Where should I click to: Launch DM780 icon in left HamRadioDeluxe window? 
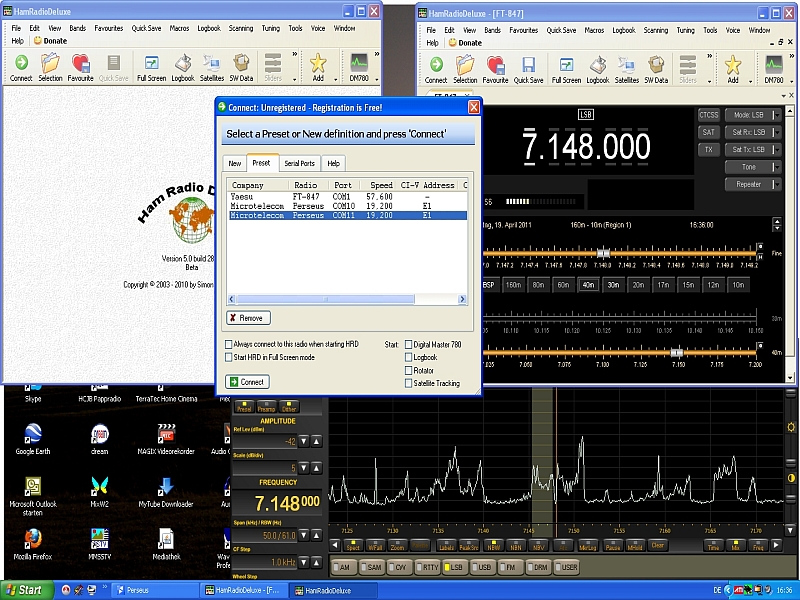pos(359,68)
